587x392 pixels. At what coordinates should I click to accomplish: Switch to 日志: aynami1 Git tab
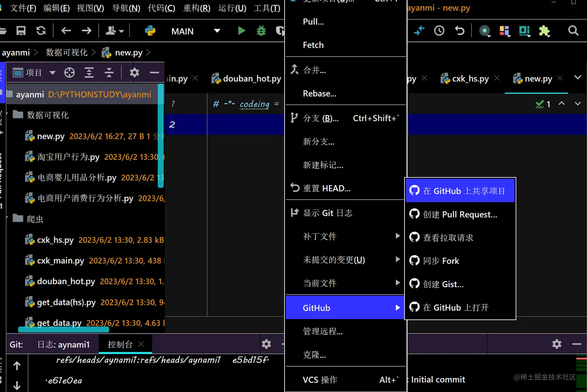point(64,345)
